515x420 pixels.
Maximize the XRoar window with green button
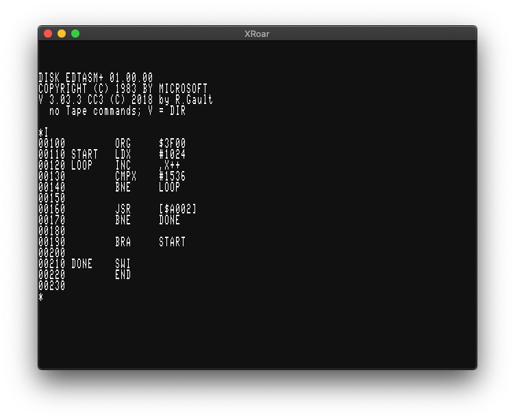click(x=75, y=34)
